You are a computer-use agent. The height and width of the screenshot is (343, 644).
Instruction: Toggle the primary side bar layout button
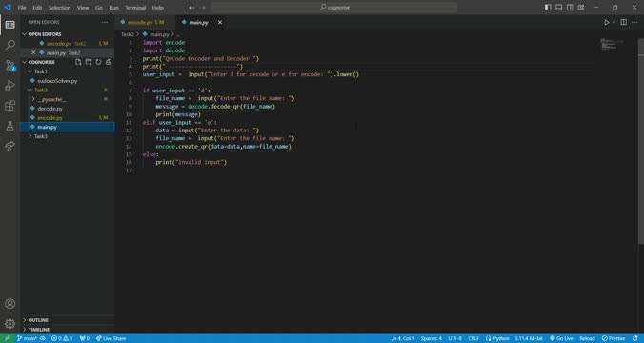click(x=548, y=8)
